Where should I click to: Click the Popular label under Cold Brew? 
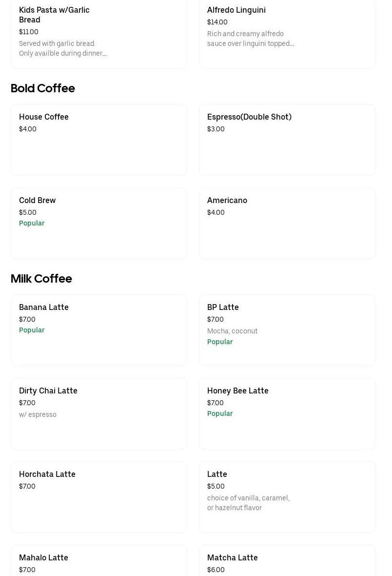[32, 223]
